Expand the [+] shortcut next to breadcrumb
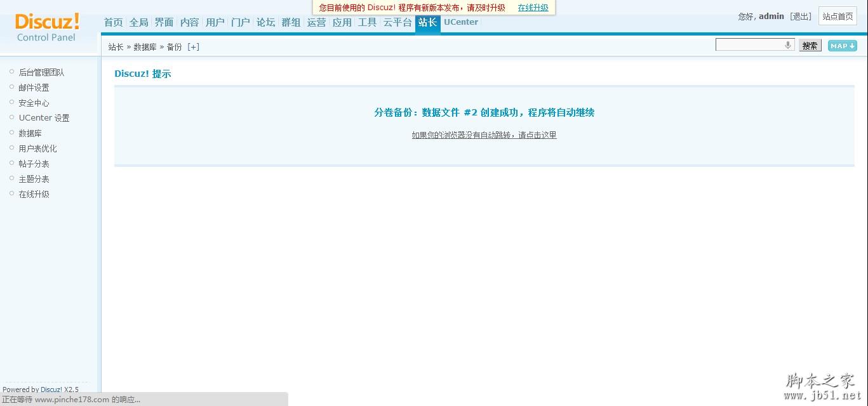 [x=193, y=47]
